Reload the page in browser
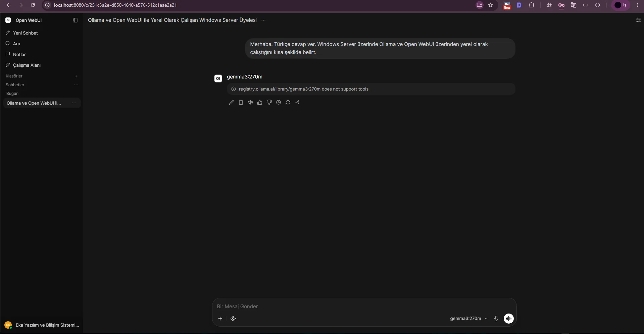The height and width of the screenshot is (334, 644). tap(33, 5)
